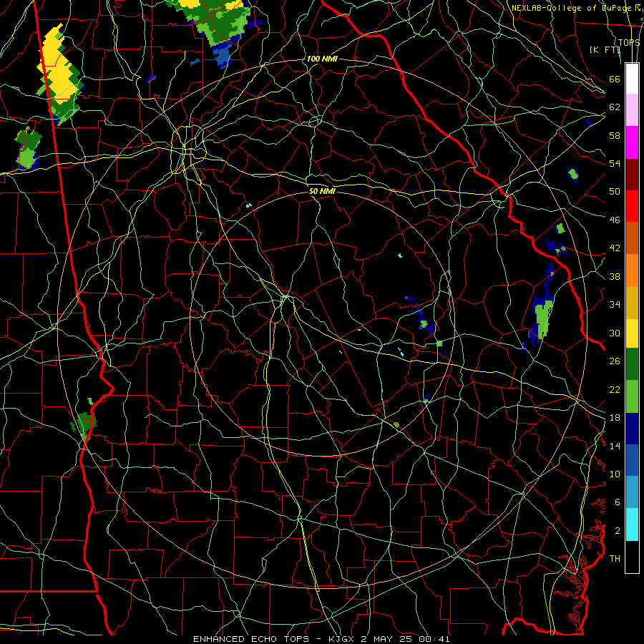Click the '46' legend label

point(615,220)
